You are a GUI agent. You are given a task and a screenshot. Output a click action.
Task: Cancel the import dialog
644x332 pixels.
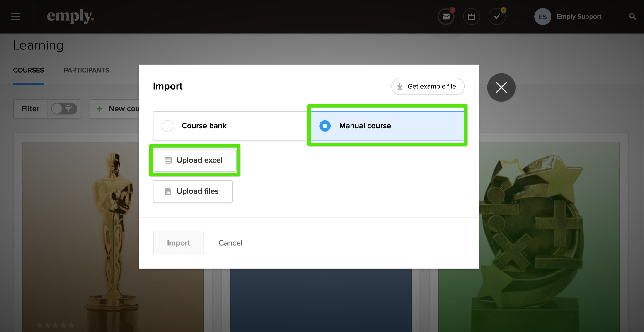(x=230, y=243)
